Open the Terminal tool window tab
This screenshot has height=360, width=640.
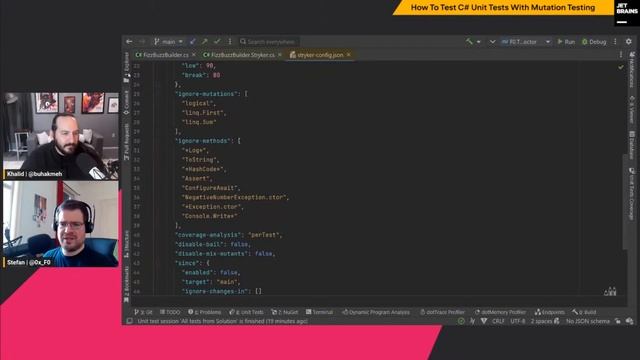[320, 312]
